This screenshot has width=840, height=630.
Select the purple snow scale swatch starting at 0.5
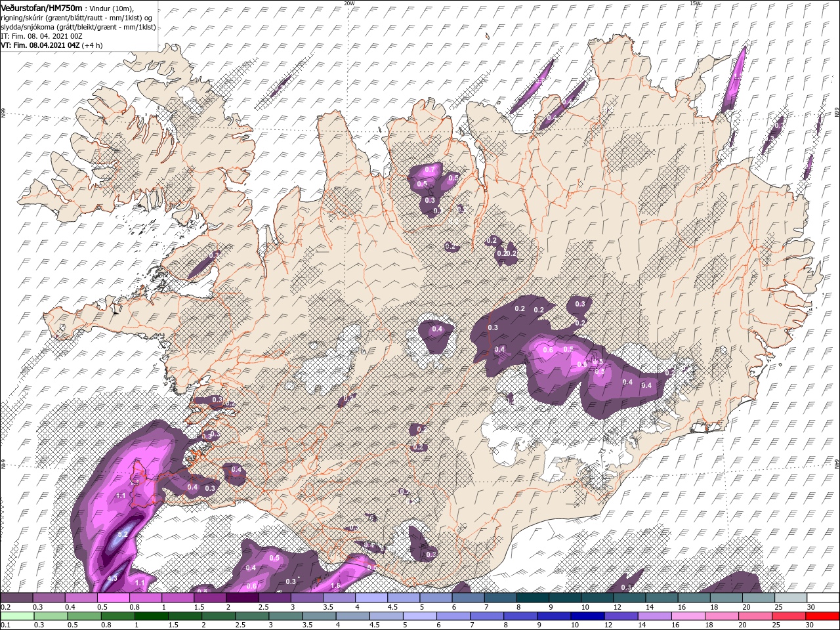pyautogui.click(x=112, y=598)
